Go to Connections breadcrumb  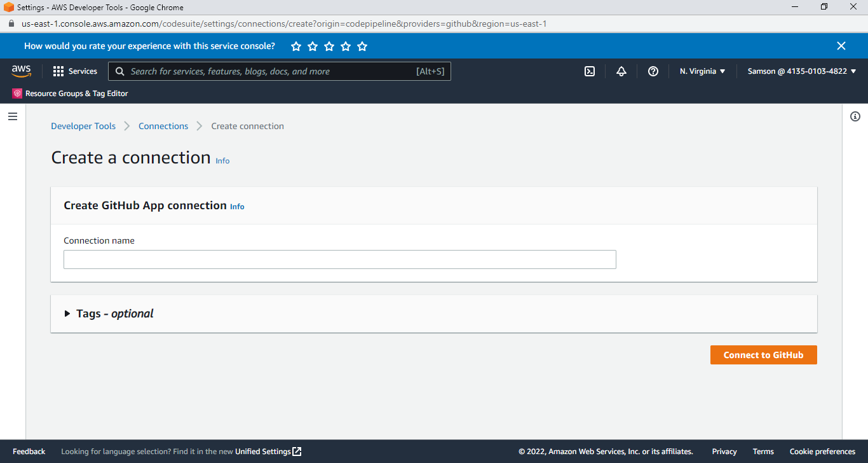(163, 126)
